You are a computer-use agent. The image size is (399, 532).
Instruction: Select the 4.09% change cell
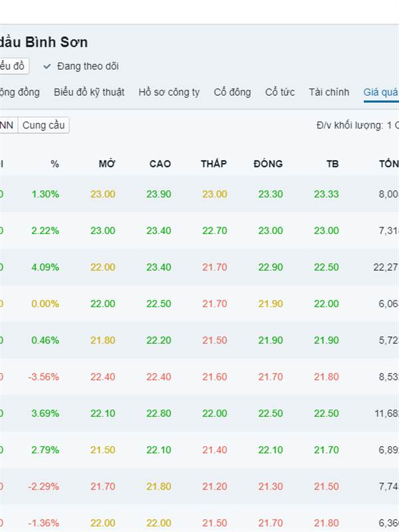pyautogui.click(x=45, y=267)
